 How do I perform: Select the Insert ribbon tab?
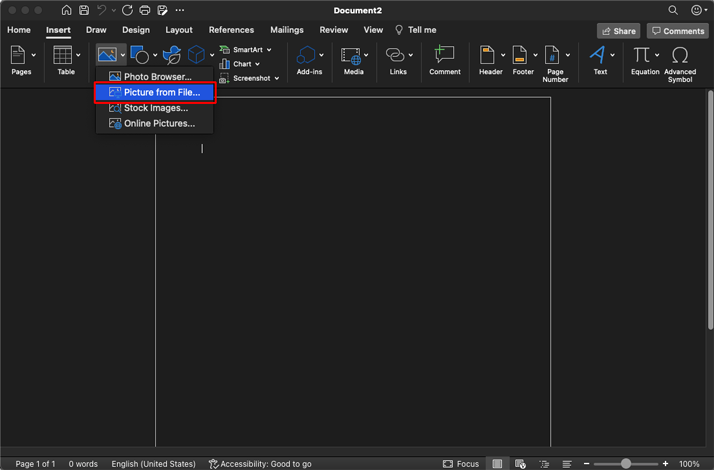tap(58, 30)
